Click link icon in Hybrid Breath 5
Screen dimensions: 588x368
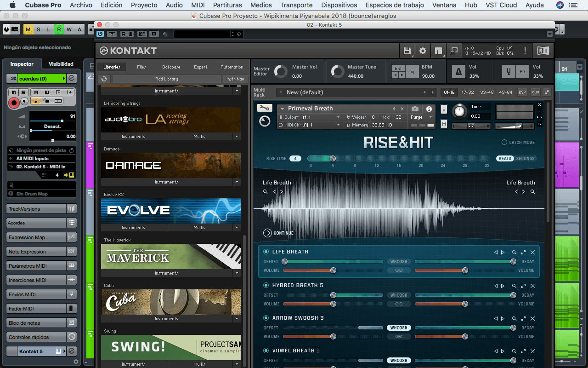(x=399, y=304)
